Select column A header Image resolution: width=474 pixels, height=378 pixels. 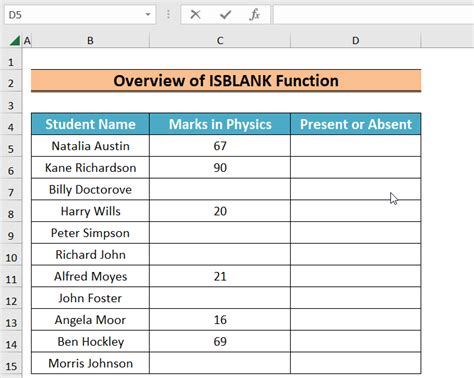click(27, 41)
